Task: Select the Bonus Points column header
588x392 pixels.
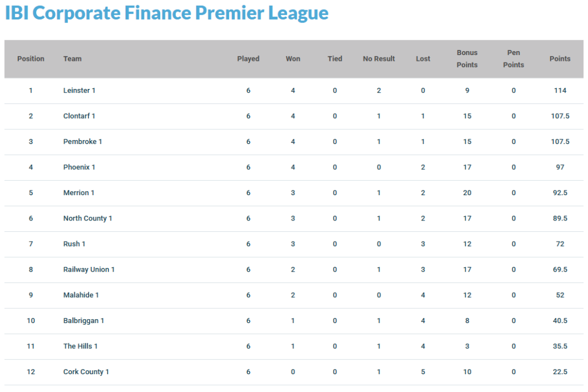Action: click(x=467, y=59)
